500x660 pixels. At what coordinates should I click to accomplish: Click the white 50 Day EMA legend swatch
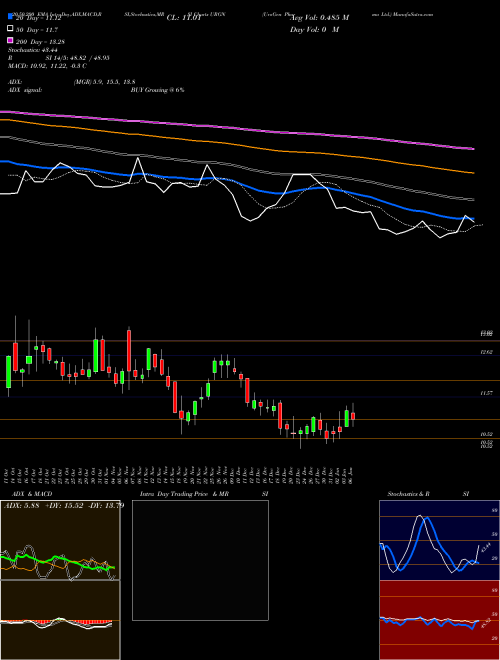(10, 29)
